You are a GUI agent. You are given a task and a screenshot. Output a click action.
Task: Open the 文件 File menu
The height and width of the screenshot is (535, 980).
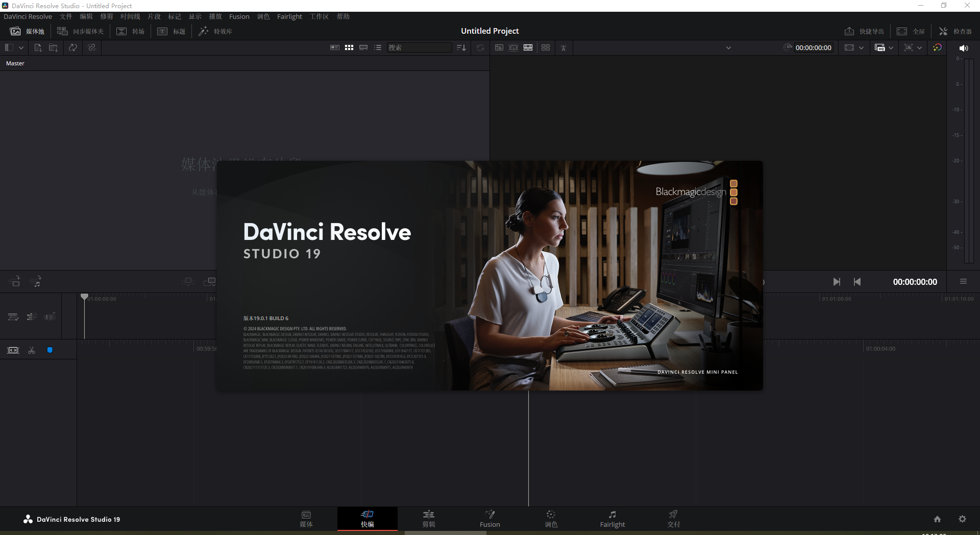click(x=66, y=16)
